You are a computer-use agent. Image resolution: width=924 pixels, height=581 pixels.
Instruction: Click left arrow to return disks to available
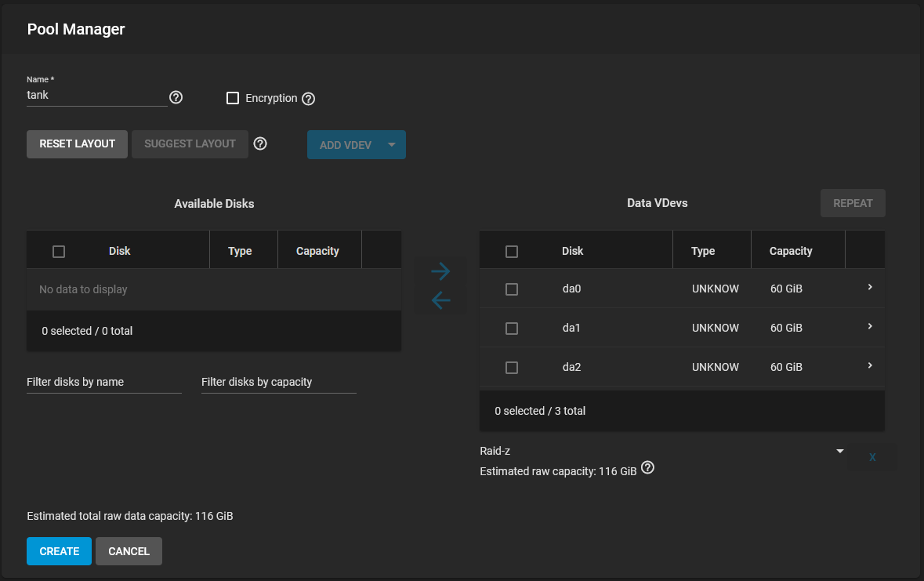[440, 300]
